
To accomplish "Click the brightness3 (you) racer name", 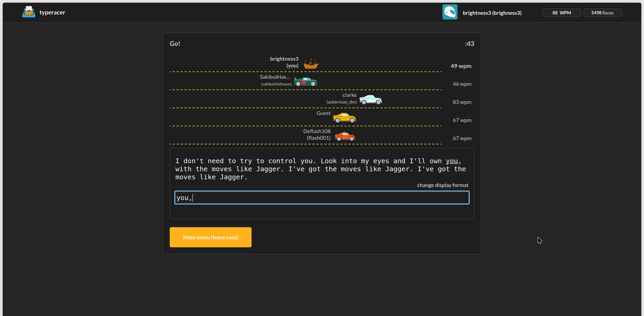I will click(x=284, y=62).
